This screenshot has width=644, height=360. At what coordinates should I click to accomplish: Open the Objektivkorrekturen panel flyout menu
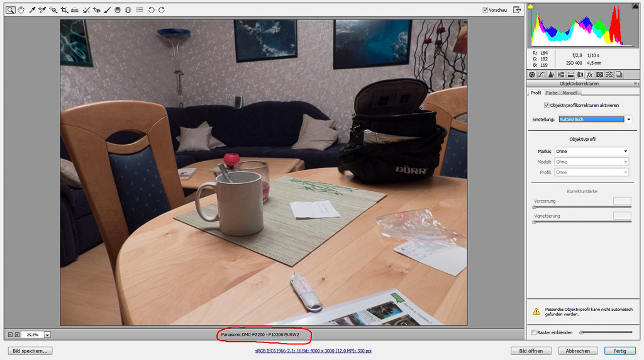pyautogui.click(x=636, y=84)
